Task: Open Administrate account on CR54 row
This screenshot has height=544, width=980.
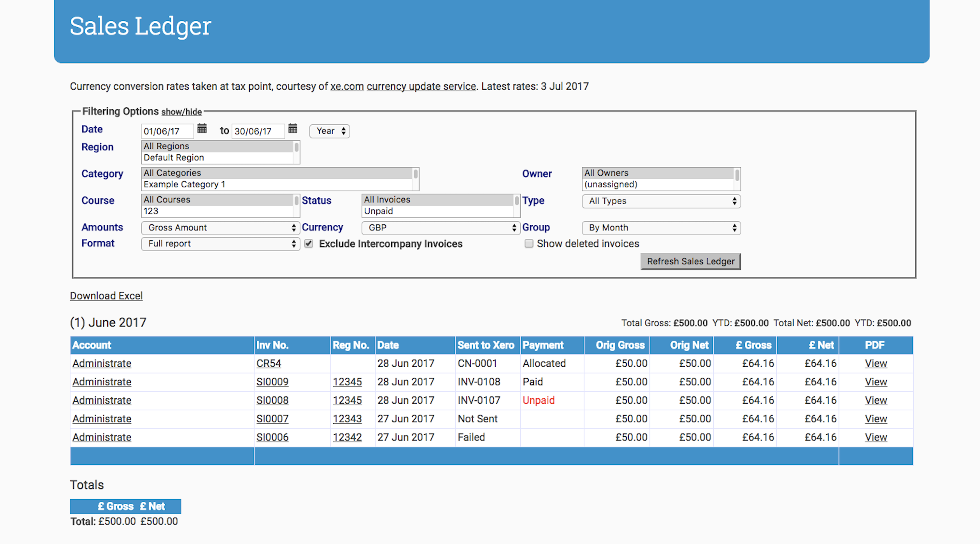Action: click(102, 364)
